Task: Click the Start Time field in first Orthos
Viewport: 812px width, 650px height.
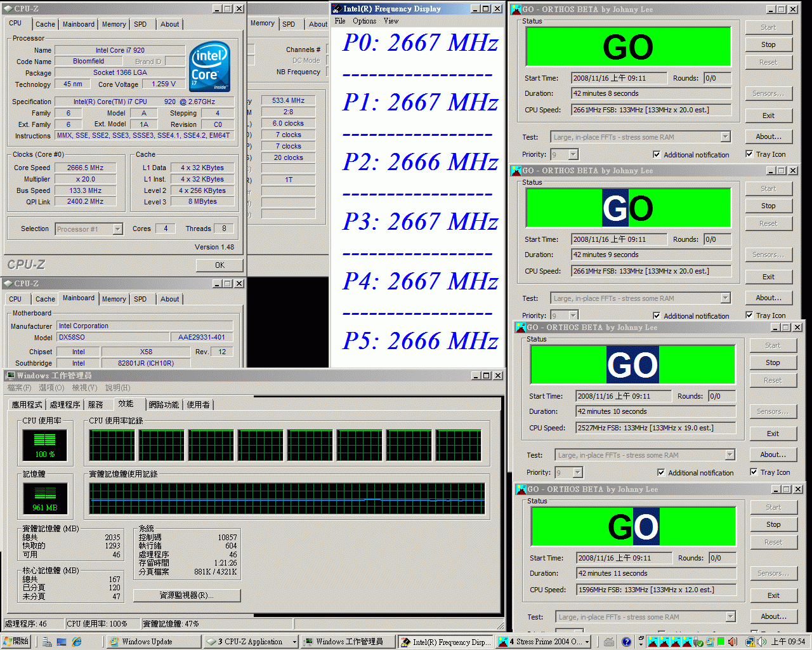Action: 619,78
